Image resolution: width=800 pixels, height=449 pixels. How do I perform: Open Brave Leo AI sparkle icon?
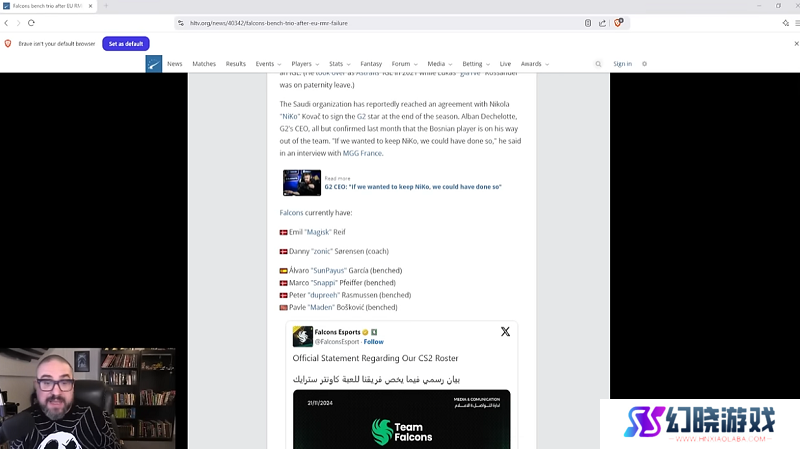(x=786, y=23)
